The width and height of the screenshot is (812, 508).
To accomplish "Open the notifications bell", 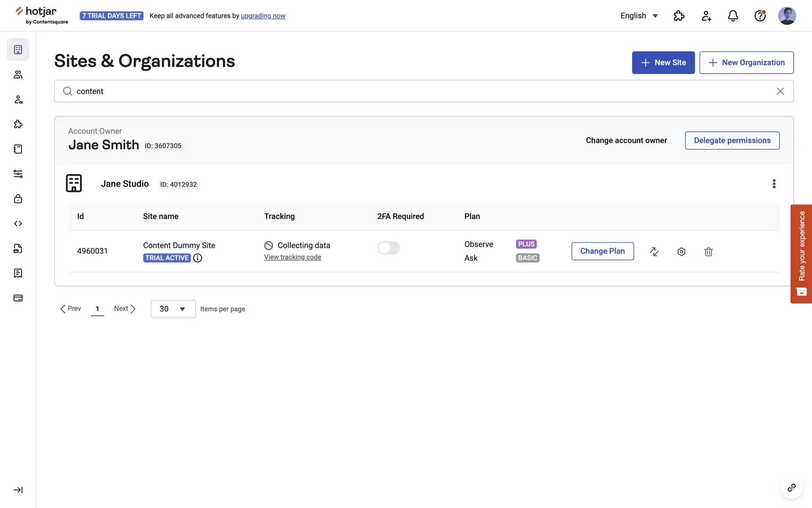I will pyautogui.click(x=733, y=16).
